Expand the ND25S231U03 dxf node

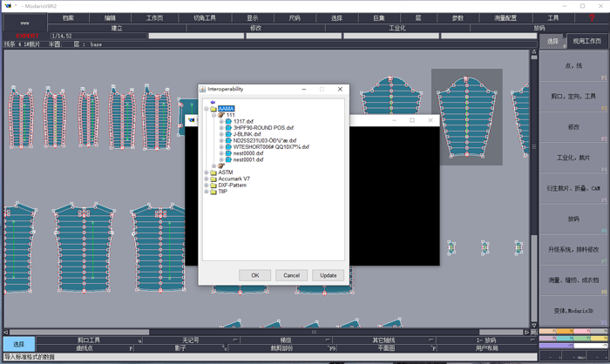click(x=221, y=140)
